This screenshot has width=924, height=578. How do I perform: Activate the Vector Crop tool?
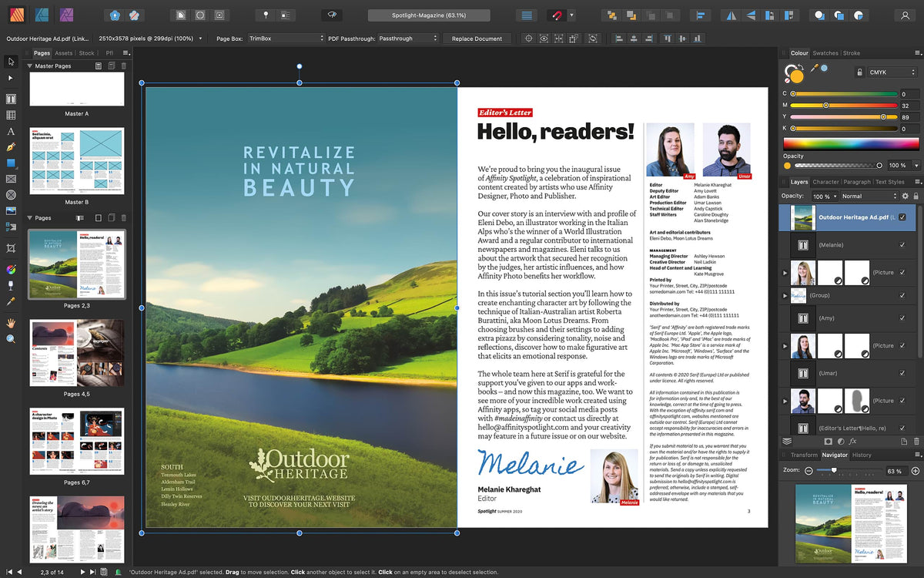click(11, 248)
